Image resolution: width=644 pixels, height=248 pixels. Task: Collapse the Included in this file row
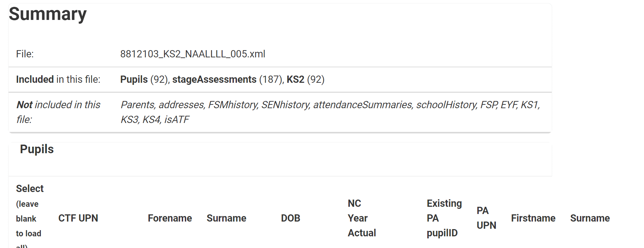coord(58,79)
